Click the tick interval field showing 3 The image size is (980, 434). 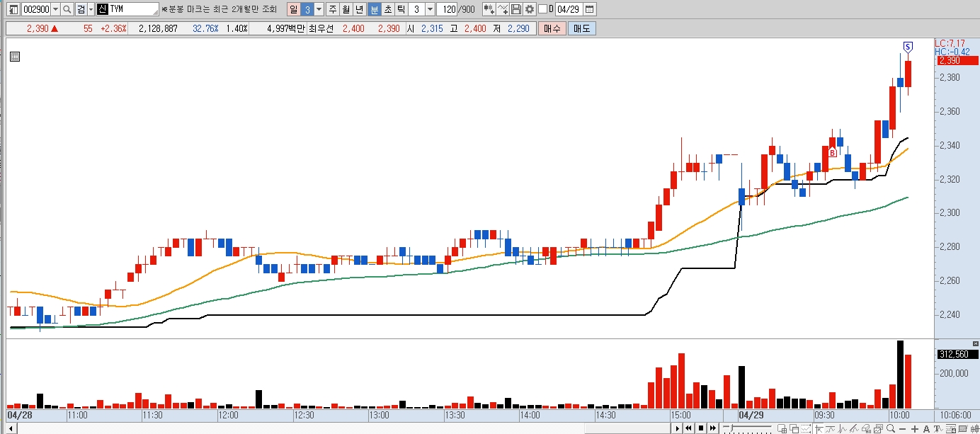[x=416, y=9]
